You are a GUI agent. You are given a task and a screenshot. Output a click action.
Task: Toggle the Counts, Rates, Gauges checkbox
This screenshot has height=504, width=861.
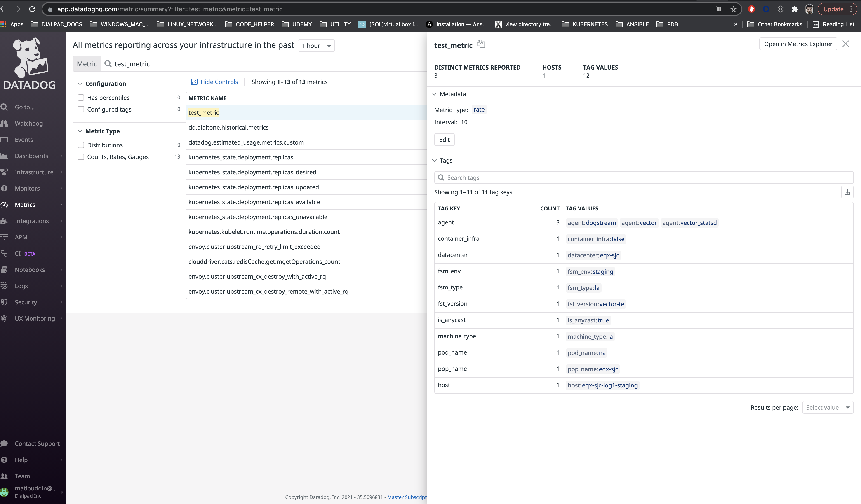click(x=81, y=157)
